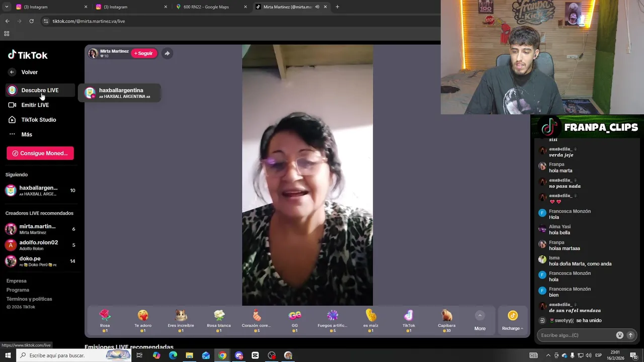Click the chat input Escribe algo field
Screen dimensions: 644x362
(x=576, y=335)
